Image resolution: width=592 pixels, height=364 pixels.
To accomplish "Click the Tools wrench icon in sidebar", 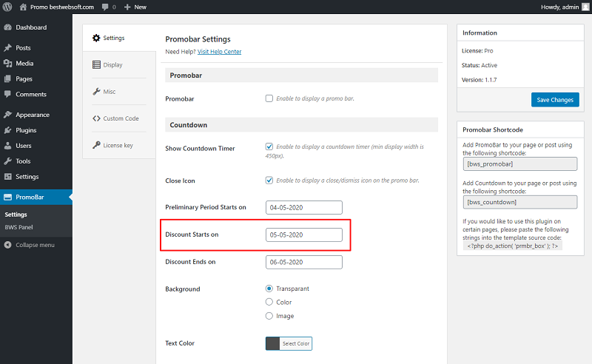I will (x=7, y=161).
